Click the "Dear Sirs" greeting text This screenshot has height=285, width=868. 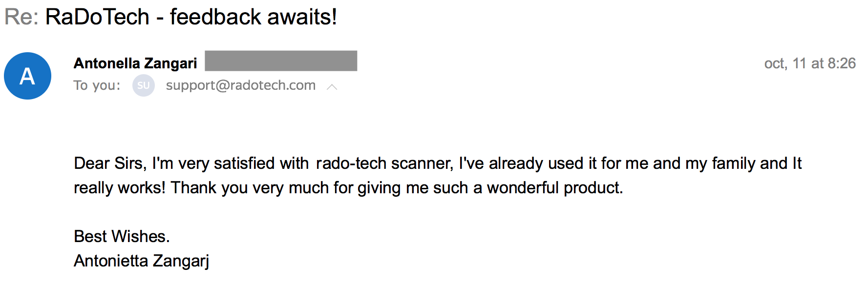coord(109,163)
